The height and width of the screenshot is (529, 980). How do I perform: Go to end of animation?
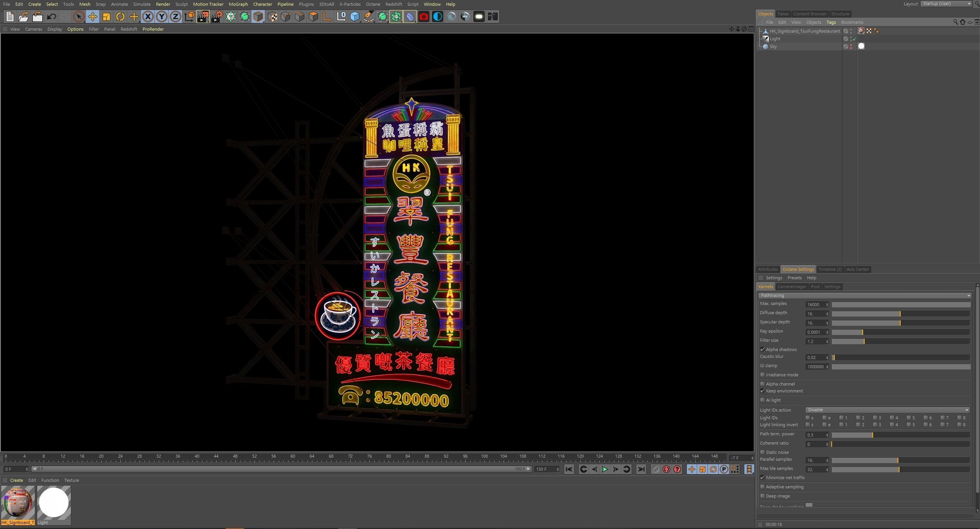[x=641, y=469]
